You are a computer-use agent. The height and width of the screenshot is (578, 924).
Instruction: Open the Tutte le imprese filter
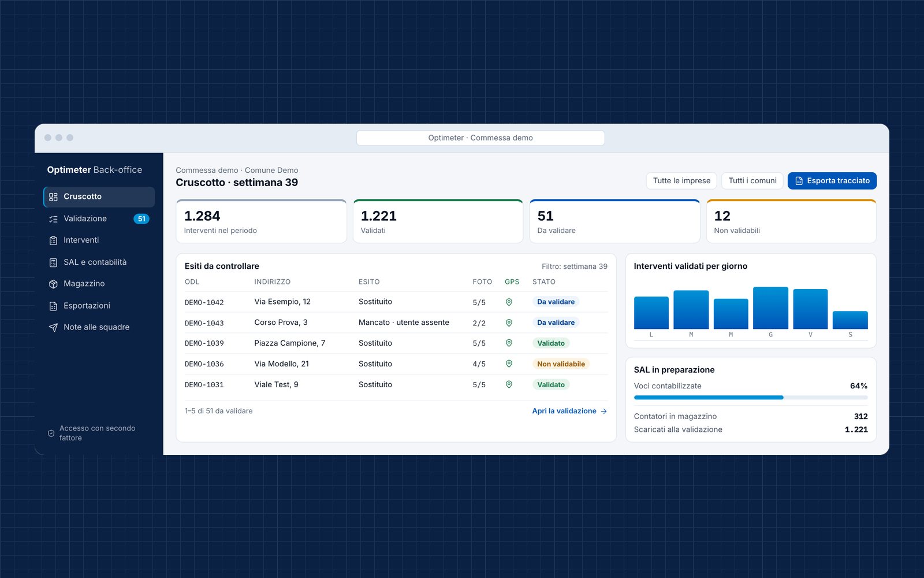coord(681,181)
